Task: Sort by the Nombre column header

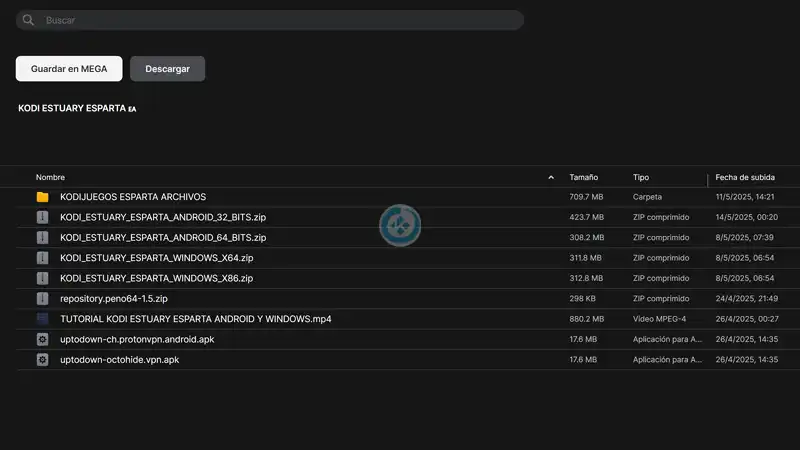Action: coord(50,177)
